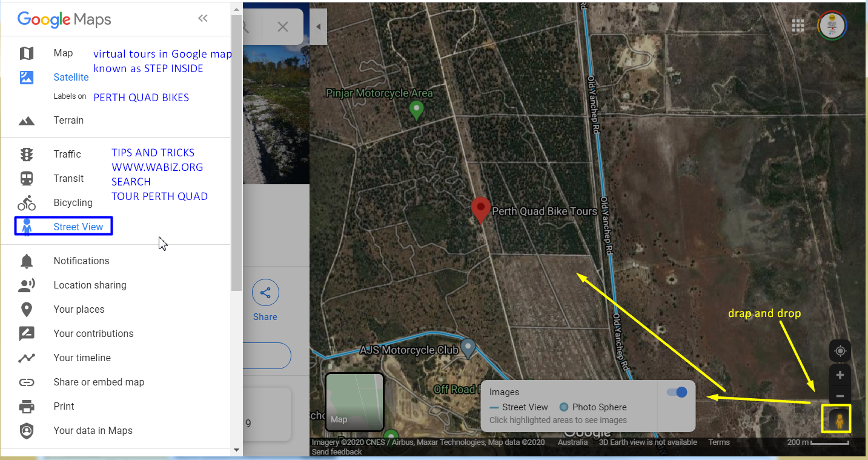Select Transit in the menu
This screenshot has width=868, height=460.
(x=68, y=179)
